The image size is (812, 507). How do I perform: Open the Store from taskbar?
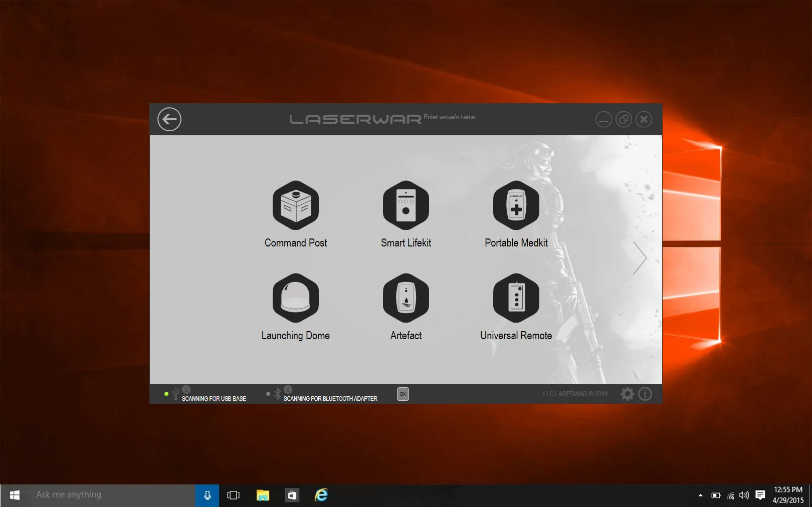pos(292,495)
